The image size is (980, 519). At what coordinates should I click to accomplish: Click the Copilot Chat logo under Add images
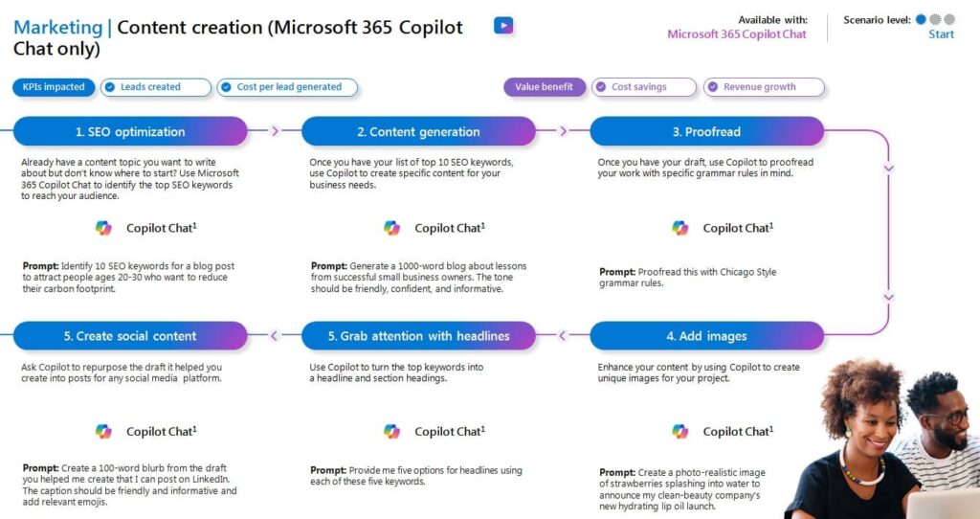pos(679,431)
